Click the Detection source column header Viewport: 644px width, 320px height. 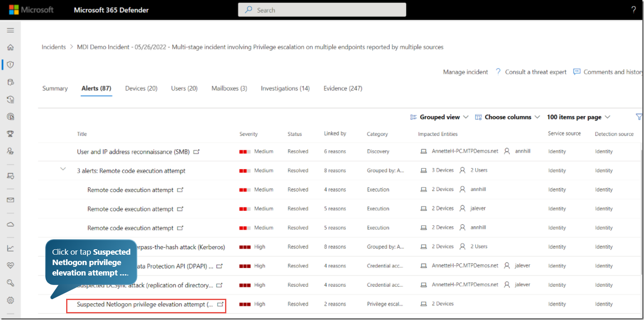coord(614,134)
